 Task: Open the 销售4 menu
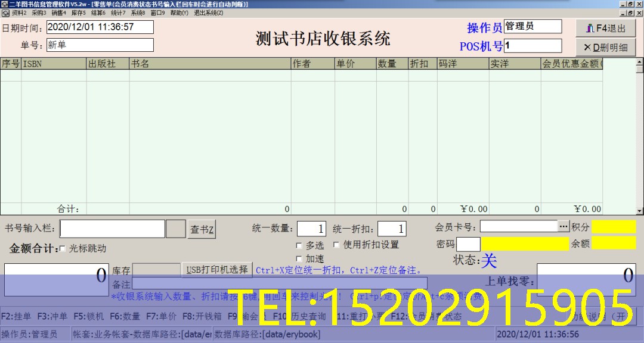click(58, 13)
